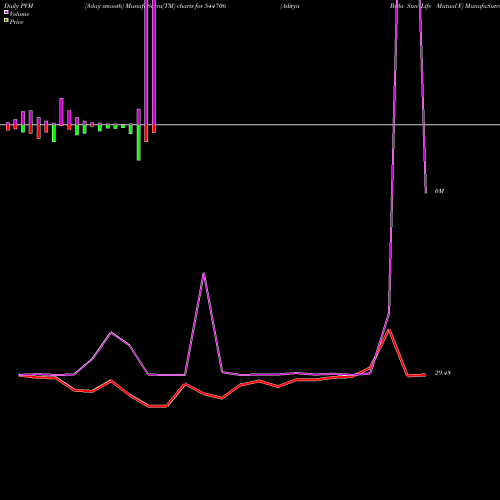The width and height of the screenshot is (500, 500).
Task: Click the 'Mutual F) MunafaSutra' title text
Action: click(x=468, y=6)
